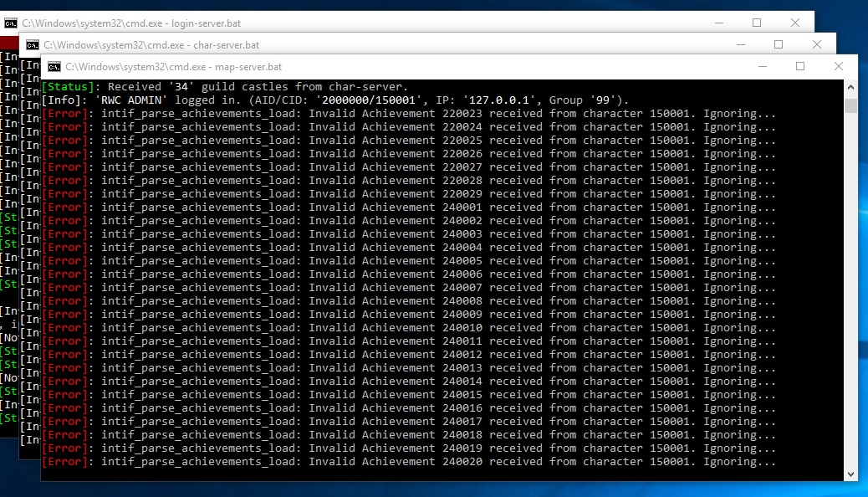Click the error line for Achievement 220027
The height and width of the screenshot is (497, 868).
click(x=409, y=167)
